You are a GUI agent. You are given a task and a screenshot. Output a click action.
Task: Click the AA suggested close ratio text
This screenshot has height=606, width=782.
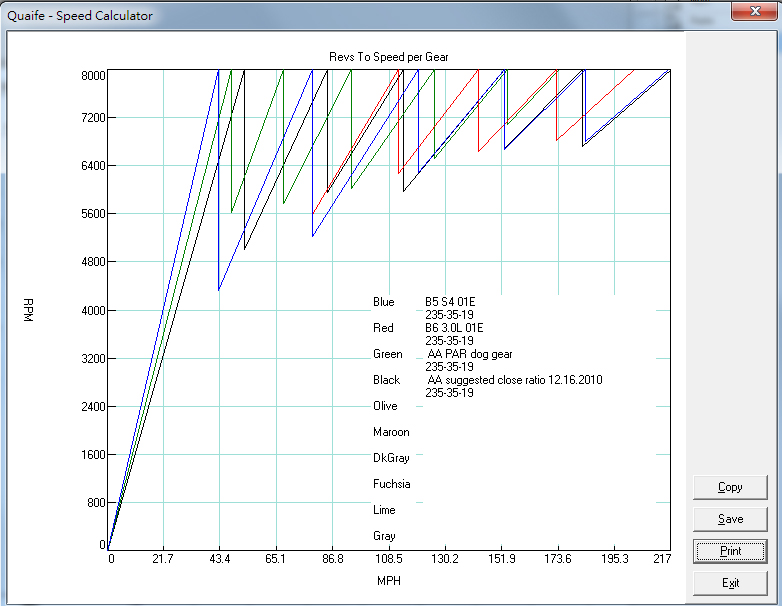[515, 380]
